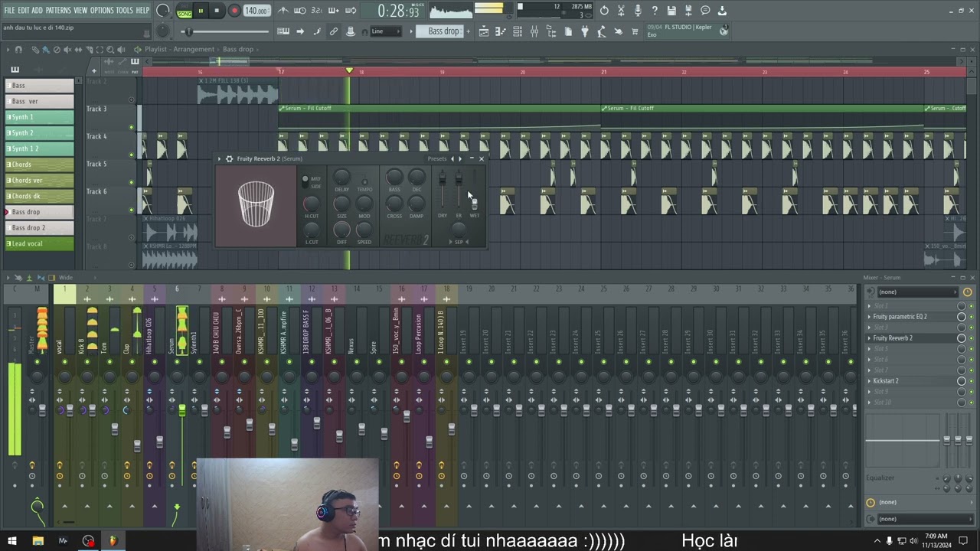Select Lead vocal pattern in picker
This screenshot has height=551, width=980.
point(40,243)
